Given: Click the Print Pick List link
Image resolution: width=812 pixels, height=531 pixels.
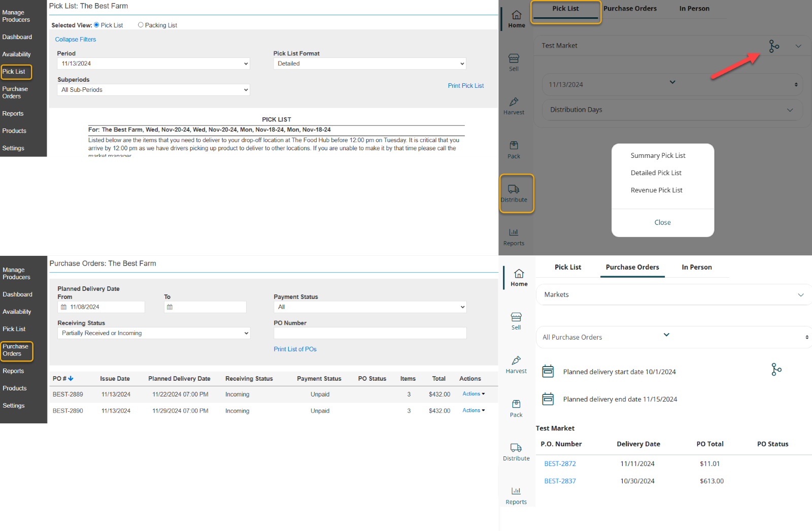Looking at the screenshot, I should coord(465,86).
